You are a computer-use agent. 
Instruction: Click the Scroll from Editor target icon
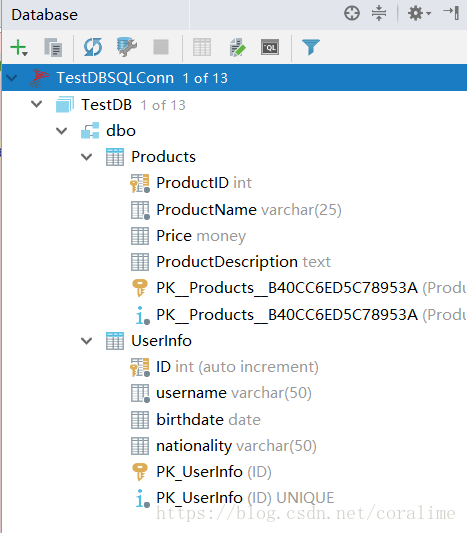[352, 14]
